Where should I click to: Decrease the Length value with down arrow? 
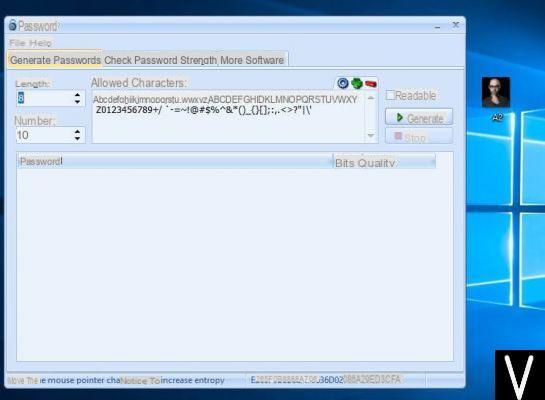[77, 102]
